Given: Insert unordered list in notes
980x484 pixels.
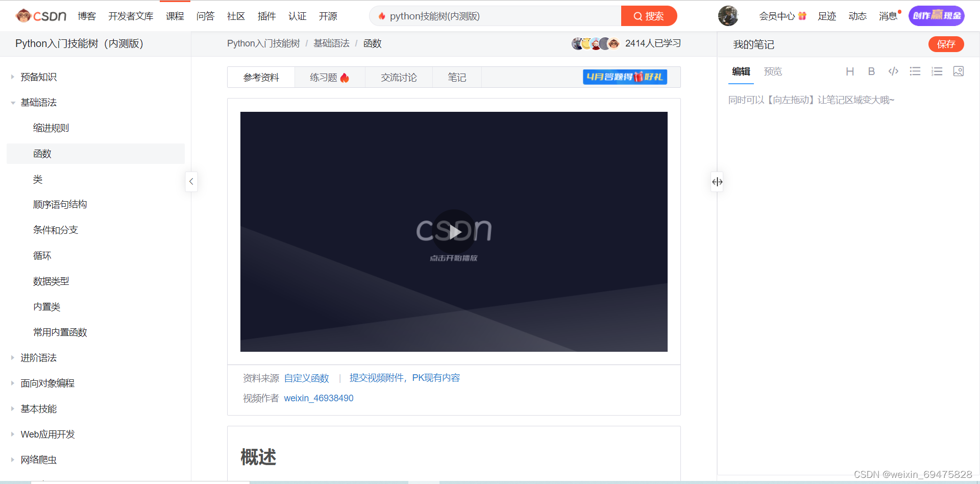Looking at the screenshot, I should coord(915,71).
